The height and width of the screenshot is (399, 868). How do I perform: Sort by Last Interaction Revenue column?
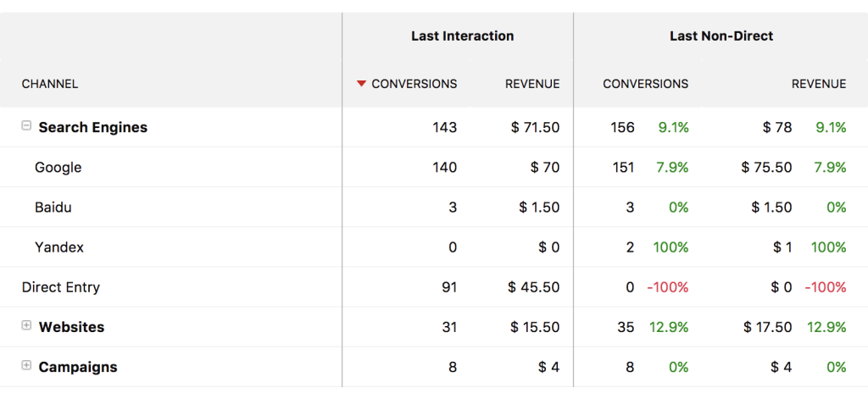click(x=532, y=84)
